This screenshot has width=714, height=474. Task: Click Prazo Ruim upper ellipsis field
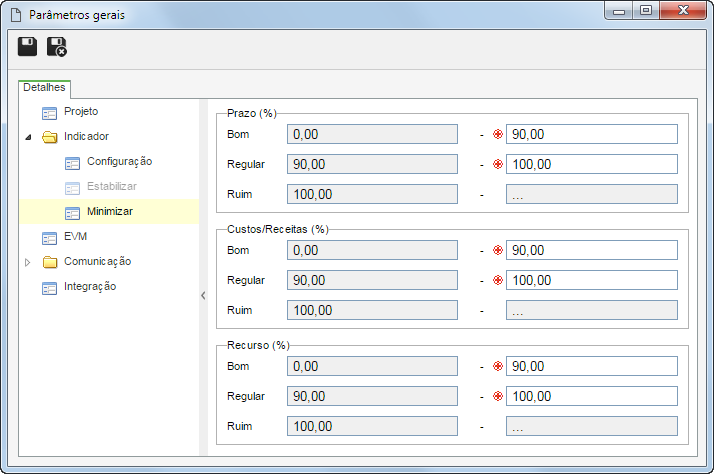592,194
